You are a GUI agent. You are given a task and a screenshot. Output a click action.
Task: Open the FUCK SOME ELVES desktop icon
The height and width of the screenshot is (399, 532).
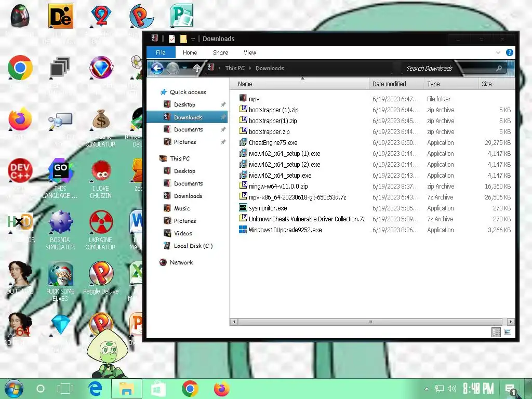click(x=60, y=273)
